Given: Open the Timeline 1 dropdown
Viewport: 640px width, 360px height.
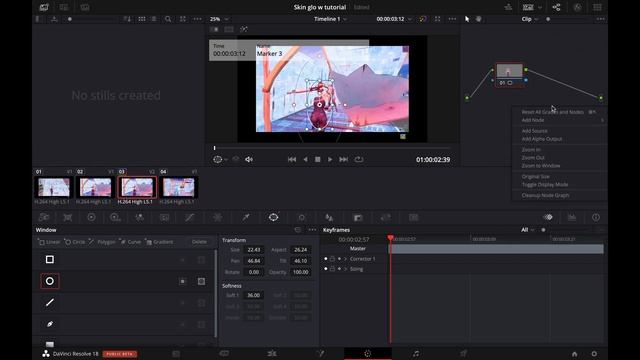Looking at the screenshot, I should 330,19.
